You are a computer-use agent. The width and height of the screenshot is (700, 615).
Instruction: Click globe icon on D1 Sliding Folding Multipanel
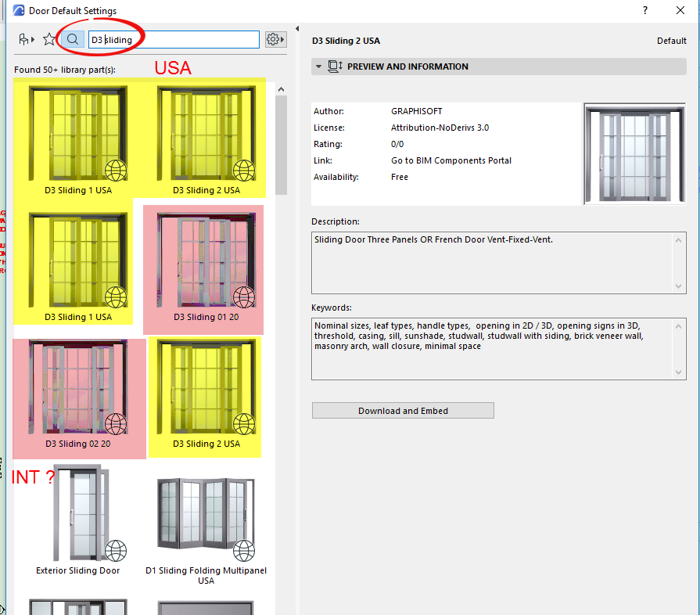(x=244, y=551)
